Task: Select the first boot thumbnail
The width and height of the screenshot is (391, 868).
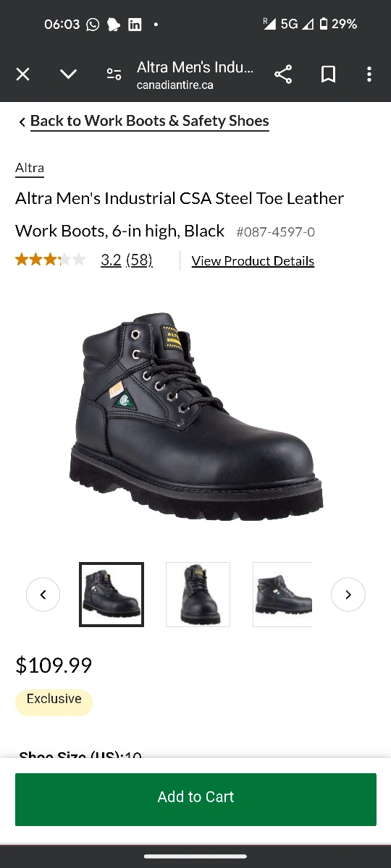Action: pyautogui.click(x=112, y=595)
